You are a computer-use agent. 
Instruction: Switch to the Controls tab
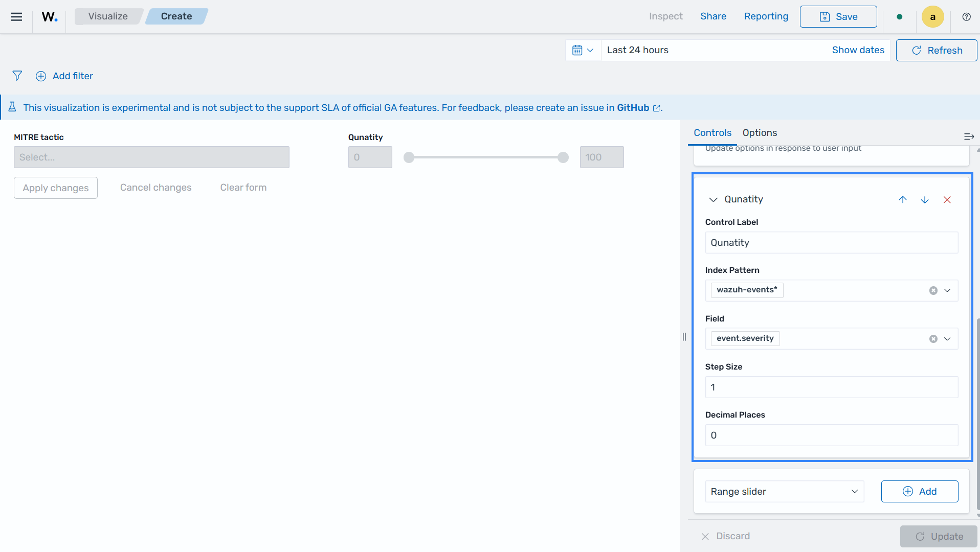[x=712, y=133]
